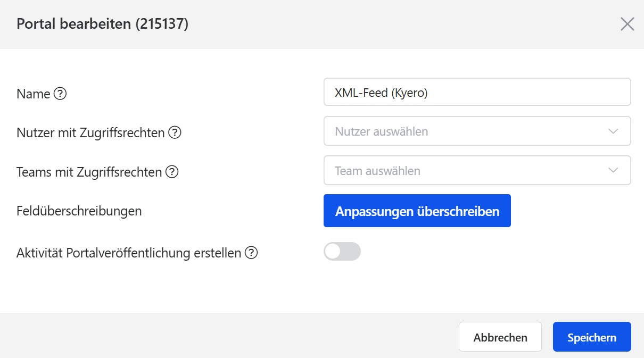Click the Teams mit Zugriffsrechten label text

point(89,172)
